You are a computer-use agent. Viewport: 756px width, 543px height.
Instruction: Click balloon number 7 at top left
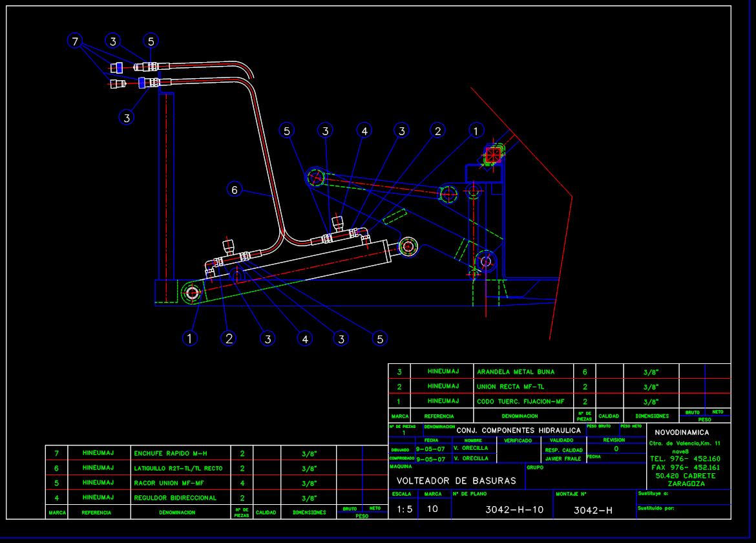point(76,41)
